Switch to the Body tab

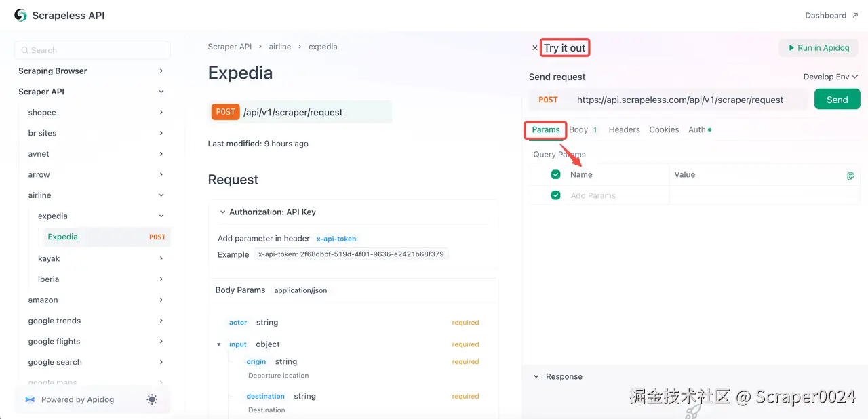pyautogui.click(x=578, y=129)
